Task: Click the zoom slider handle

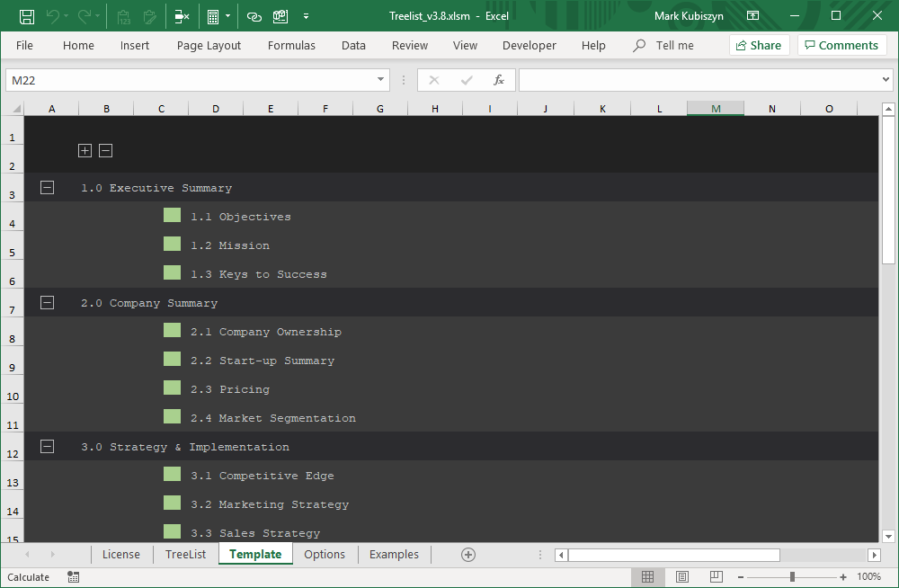Action: pyautogui.click(x=792, y=577)
